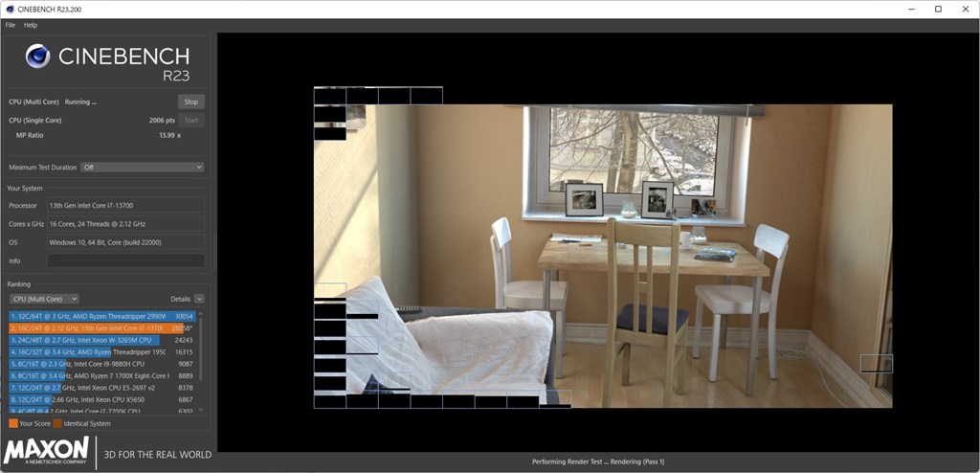Screen dimensions: 980x473
Task: Click the orange Your Score legend swatch
Action: click(x=13, y=423)
